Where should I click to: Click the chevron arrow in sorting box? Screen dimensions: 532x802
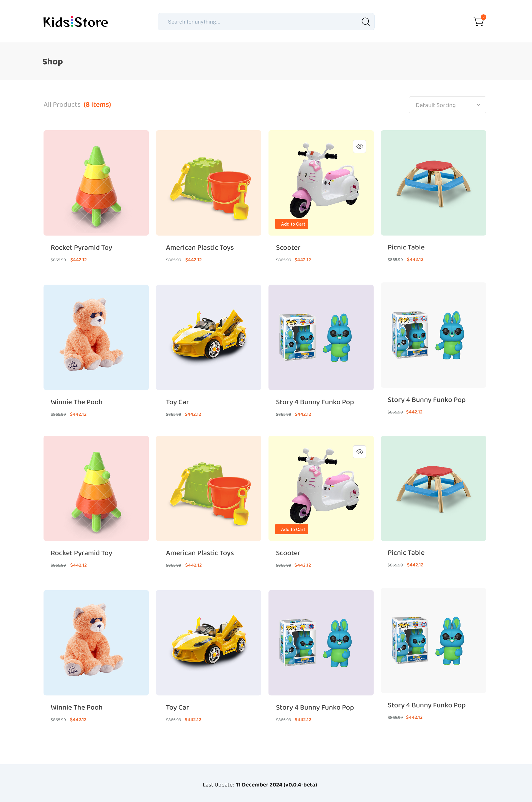click(479, 105)
